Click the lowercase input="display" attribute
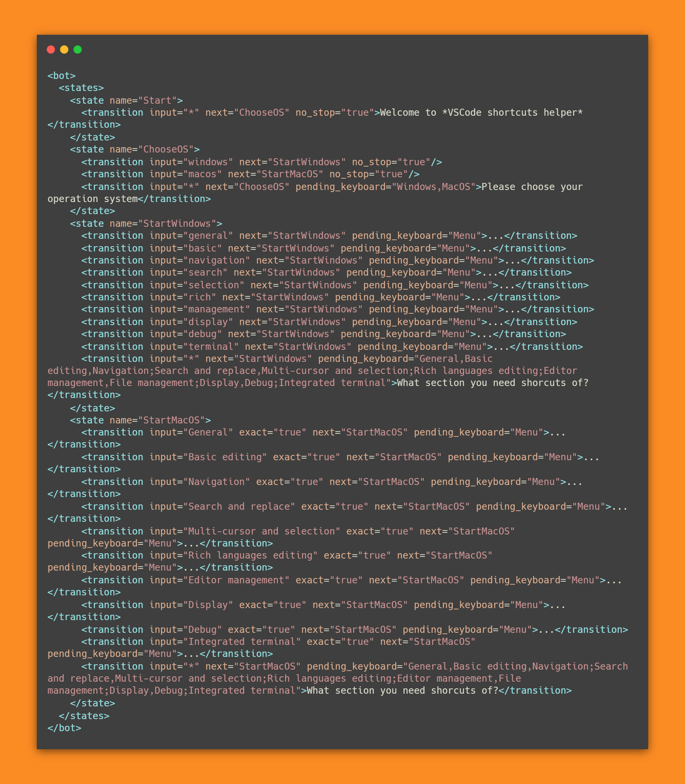Image resolution: width=685 pixels, height=784 pixels. click(191, 322)
